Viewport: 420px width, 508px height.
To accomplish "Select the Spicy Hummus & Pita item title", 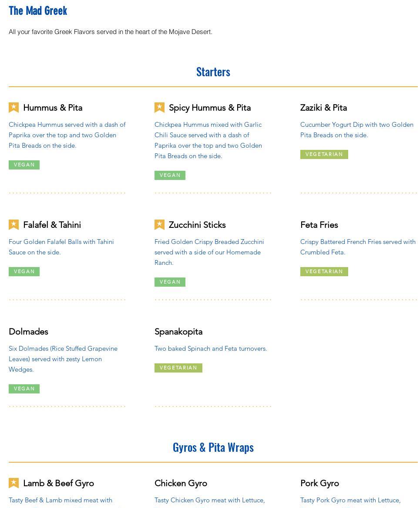I will click(x=210, y=108).
